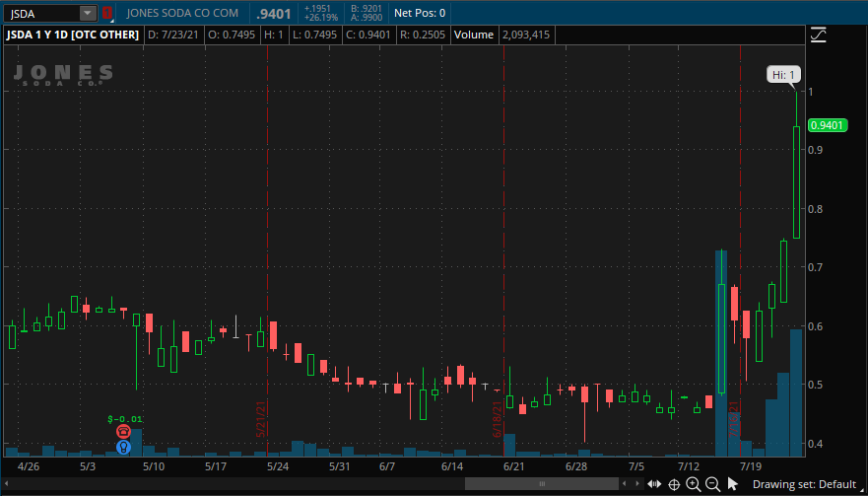Click the latest green candle body
Viewport: 868px width, 496px height.
[796, 182]
